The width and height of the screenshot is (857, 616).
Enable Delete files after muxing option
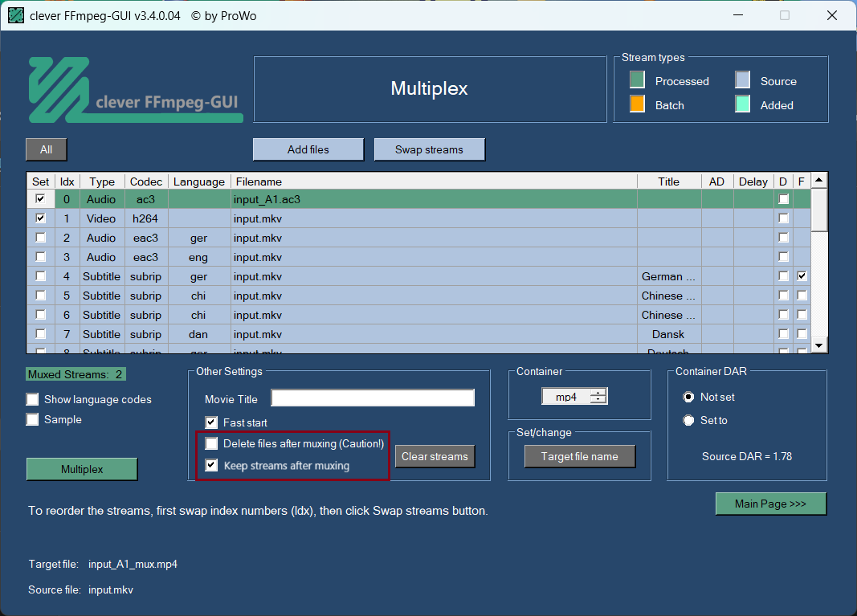[212, 443]
